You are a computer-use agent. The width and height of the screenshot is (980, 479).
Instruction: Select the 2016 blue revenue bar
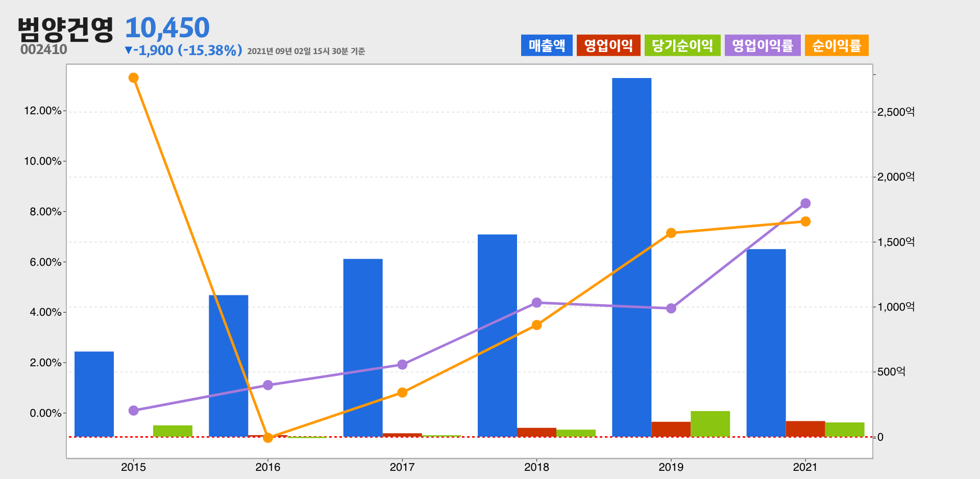pyautogui.click(x=229, y=366)
